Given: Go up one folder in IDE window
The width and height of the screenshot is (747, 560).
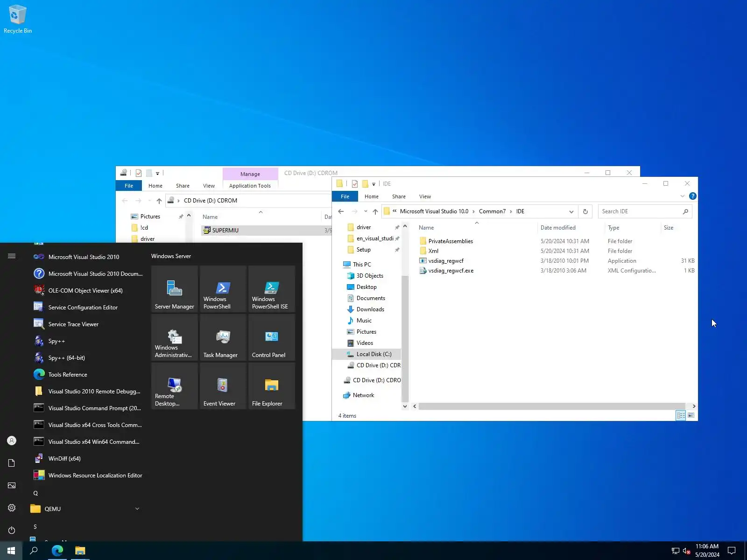Looking at the screenshot, I should (x=375, y=211).
